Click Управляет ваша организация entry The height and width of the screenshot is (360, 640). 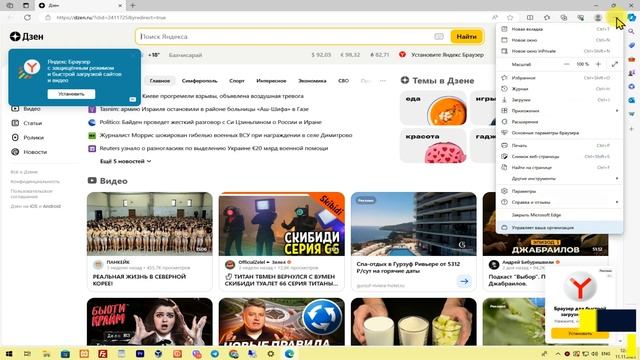559,227
